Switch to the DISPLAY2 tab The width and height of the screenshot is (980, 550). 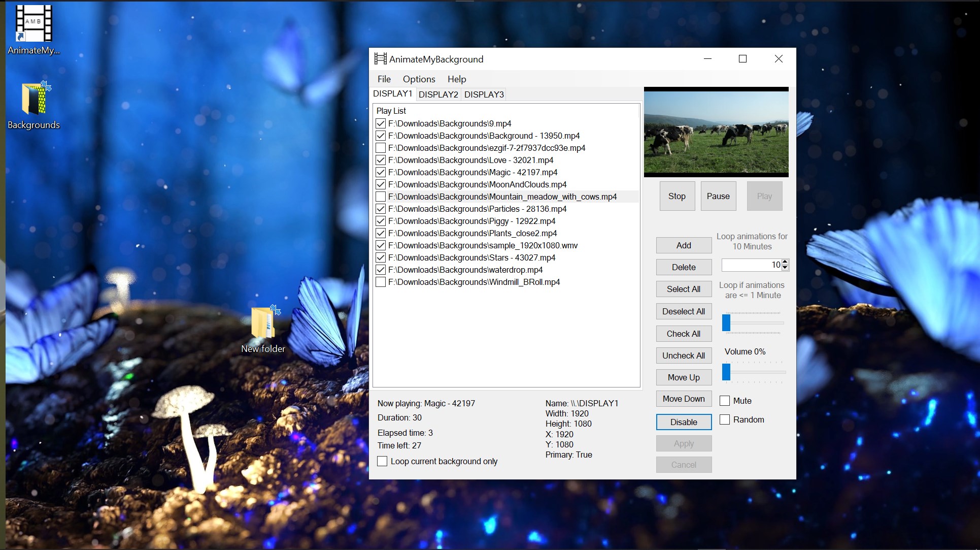click(x=438, y=94)
